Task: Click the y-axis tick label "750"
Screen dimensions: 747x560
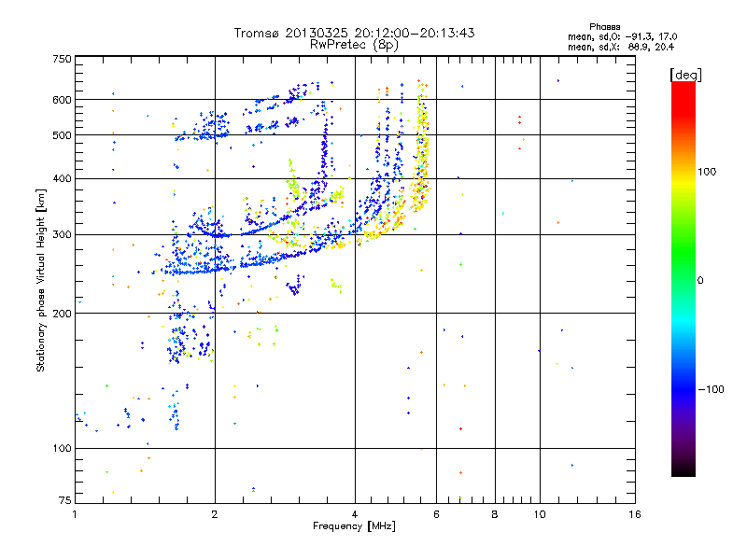Action: (x=62, y=59)
